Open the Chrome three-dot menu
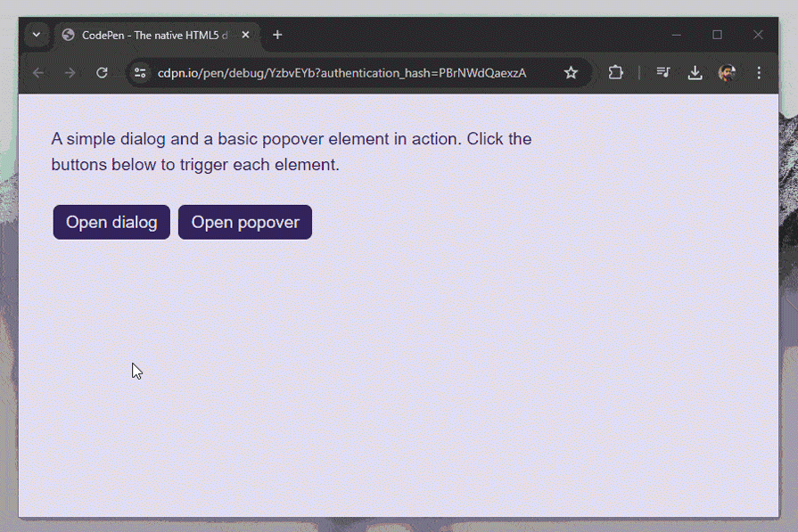The width and height of the screenshot is (798, 532). pos(759,72)
